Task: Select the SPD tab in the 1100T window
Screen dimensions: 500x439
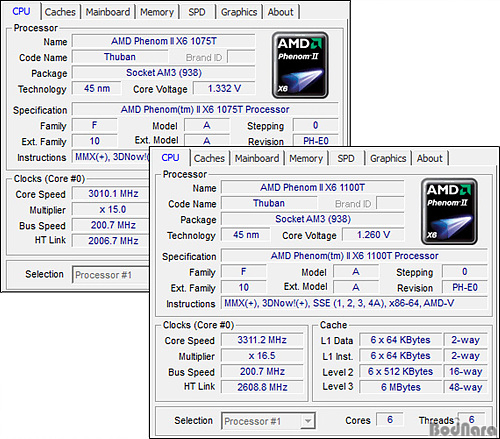Action: [x=346, y=158]
